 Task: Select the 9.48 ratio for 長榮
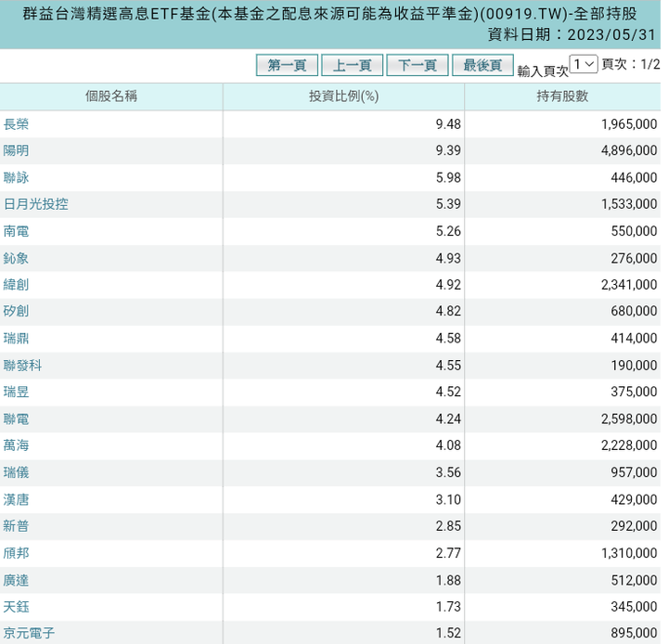click(x=448, y=124)
